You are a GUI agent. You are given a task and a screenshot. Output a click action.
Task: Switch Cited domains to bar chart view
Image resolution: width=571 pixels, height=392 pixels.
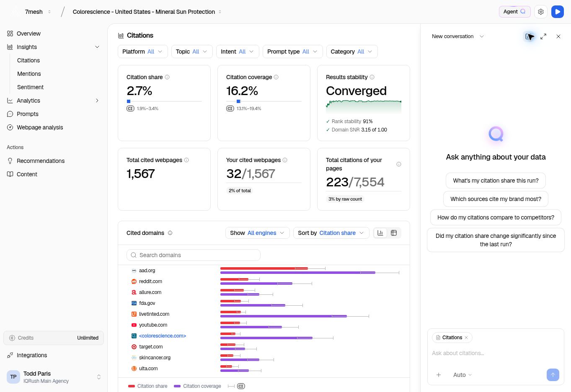(380, 233)
